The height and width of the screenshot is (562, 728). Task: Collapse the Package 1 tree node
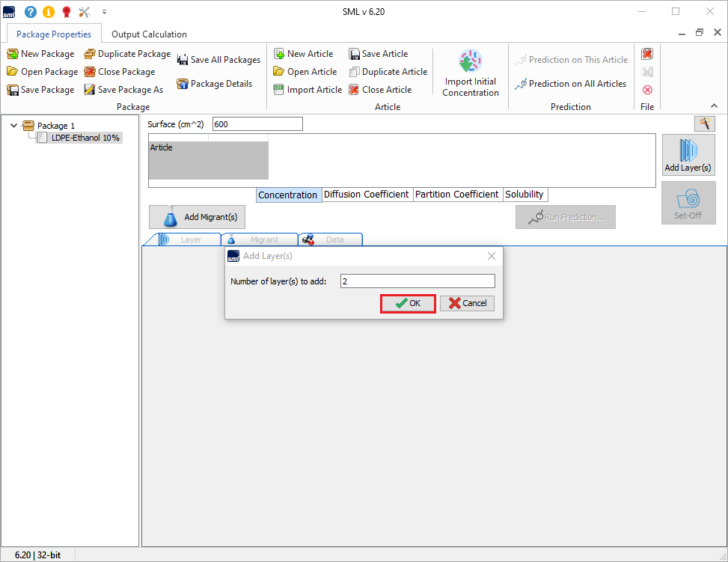14,126
